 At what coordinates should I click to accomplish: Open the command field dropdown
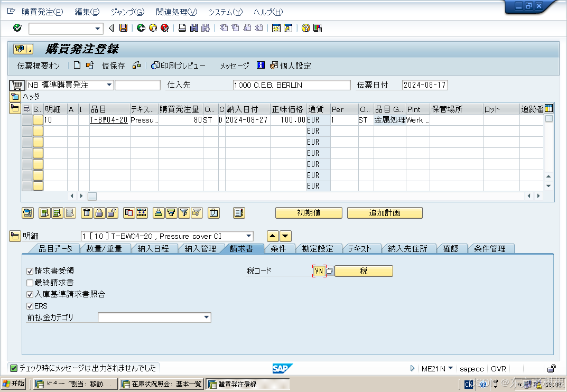pyautogui.click(x=97, y=28)
